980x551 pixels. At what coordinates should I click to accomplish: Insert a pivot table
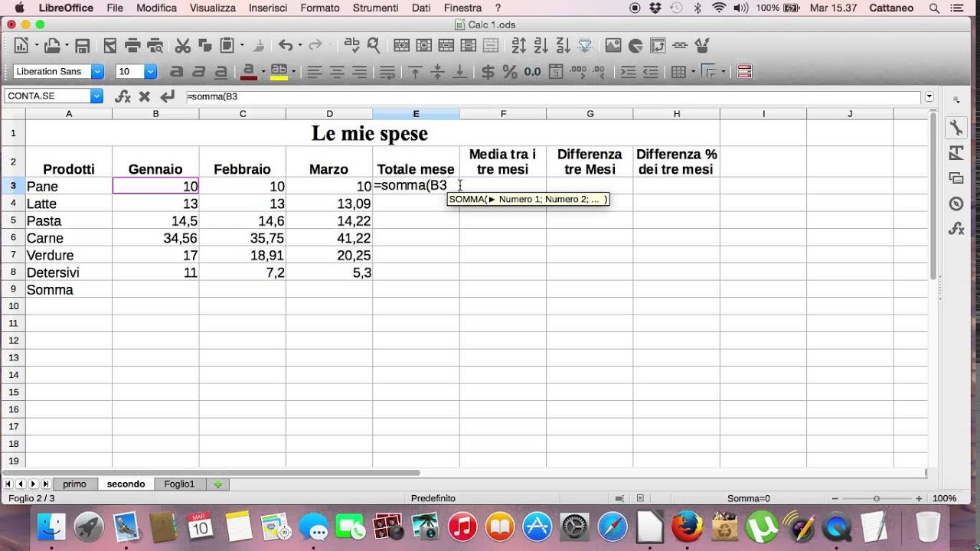(658, 46)
